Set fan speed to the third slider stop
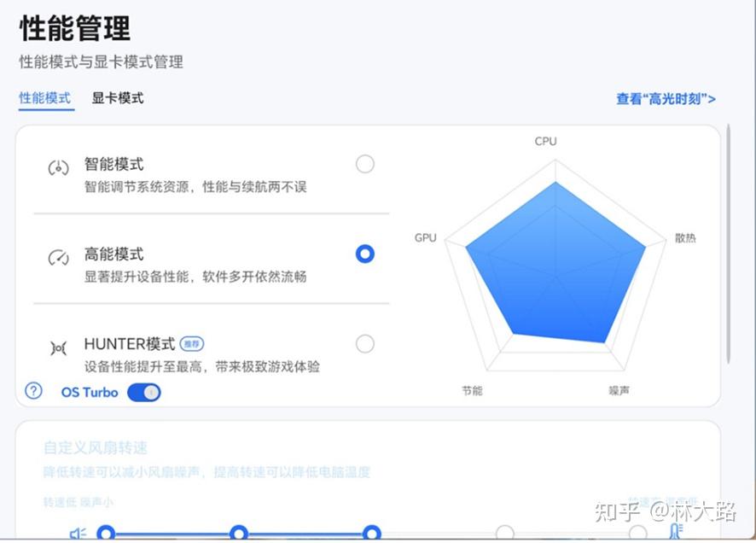 pos(372,534)
